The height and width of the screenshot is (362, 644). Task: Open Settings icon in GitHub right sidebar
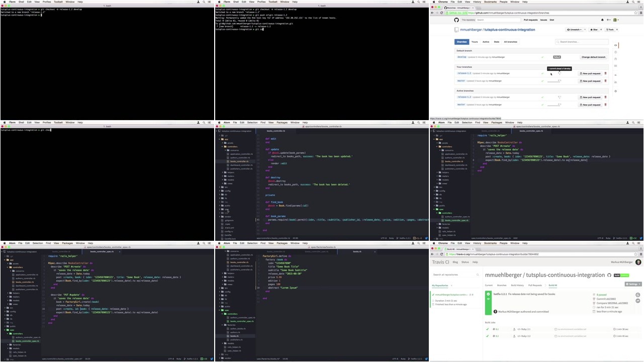[615, 91]
